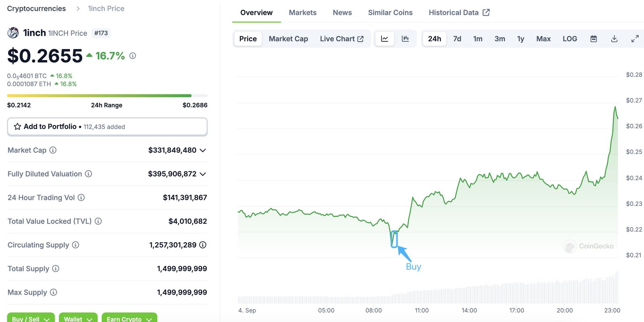
Task: Click the external link icon on Live Chart
Action: 360,39
